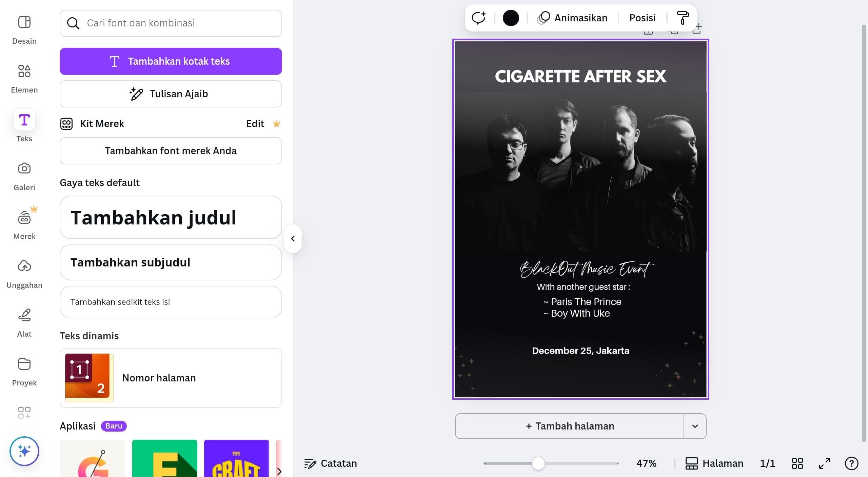Click the black background color swatch
Image resolution: width=868 pixels, height=477 pixels.
pyautogui.click(x=511, y=18)
